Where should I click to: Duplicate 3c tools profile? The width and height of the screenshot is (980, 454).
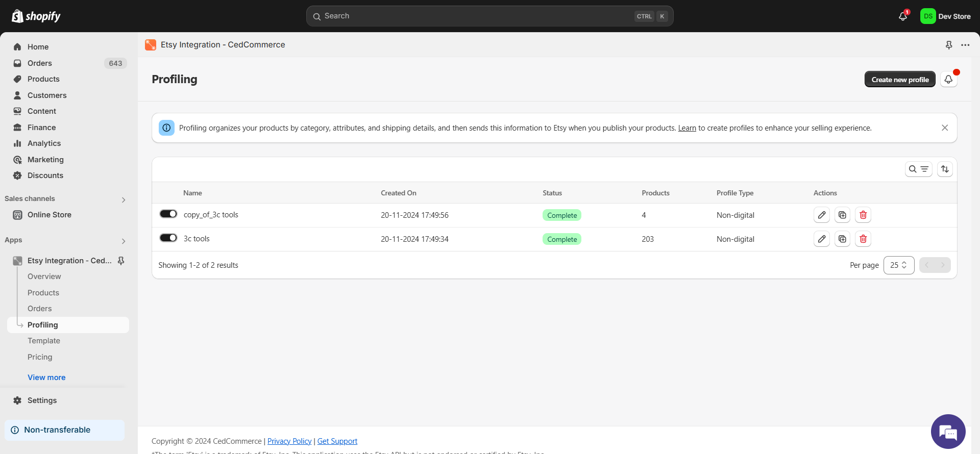point(842,239)
